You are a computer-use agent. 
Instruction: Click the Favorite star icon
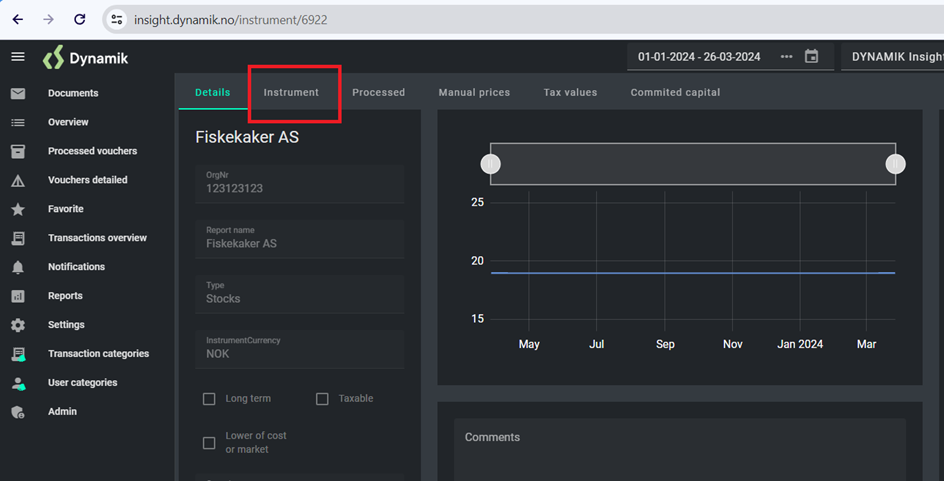18,209
